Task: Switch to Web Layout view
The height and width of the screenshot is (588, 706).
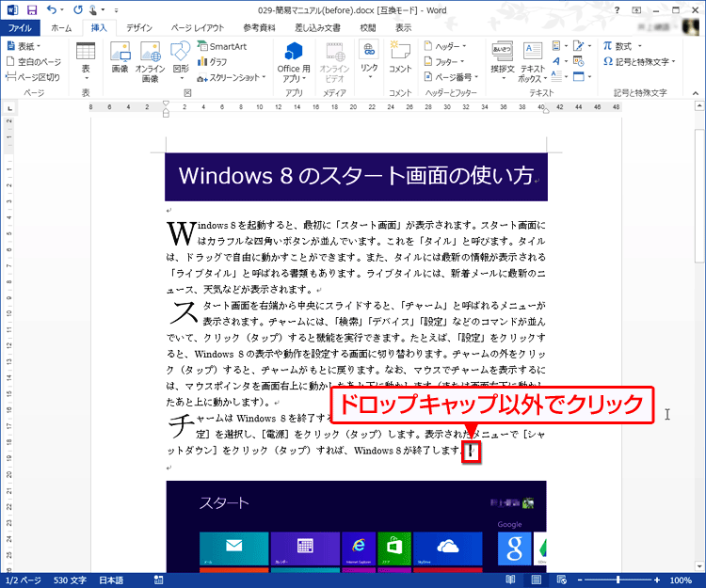Action: tap(561, 580)
